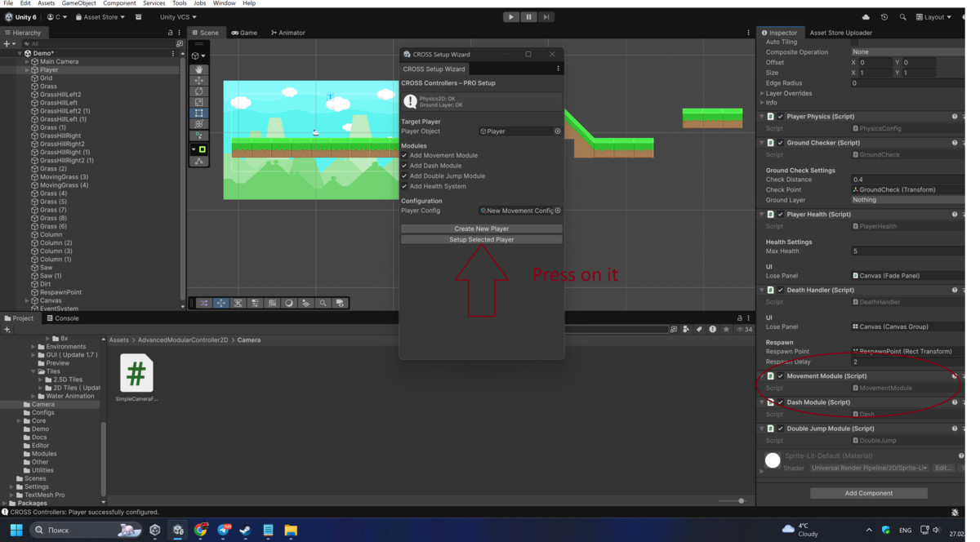Click the Step frame button
Image resolution: width=980 pixels, height=542 pixels.
coord(546,16)
